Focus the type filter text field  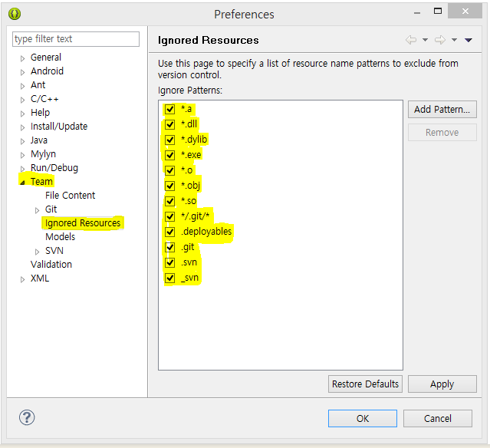76,39
